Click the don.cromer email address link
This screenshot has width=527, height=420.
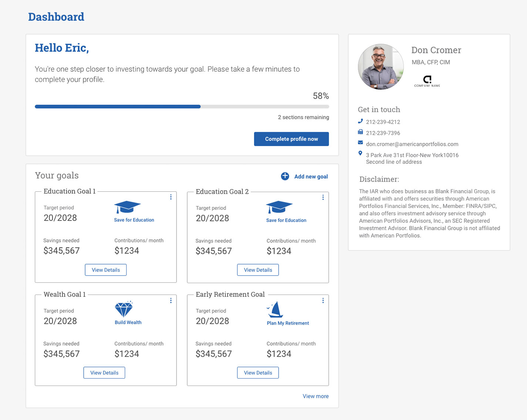[x=412, y=144]
